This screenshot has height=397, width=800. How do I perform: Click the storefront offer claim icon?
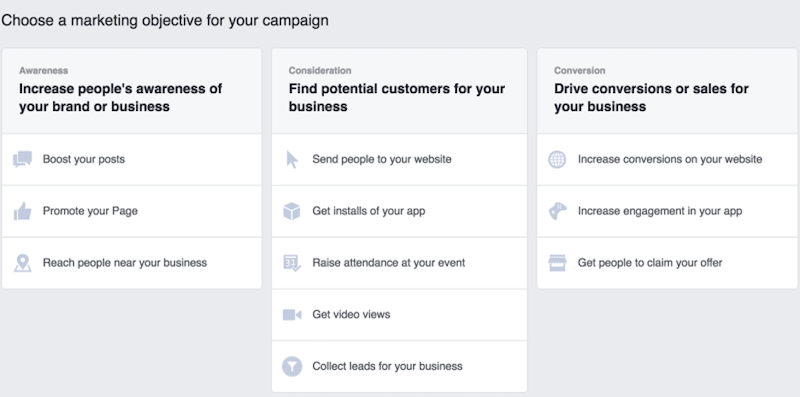[x=557, y=263]
